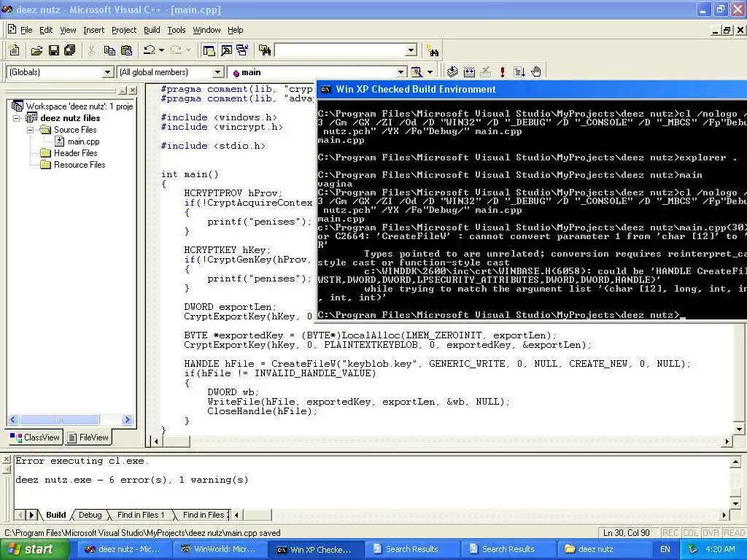
Task: Click the Find in Files binoculars icon
Action: coord(265,50)
